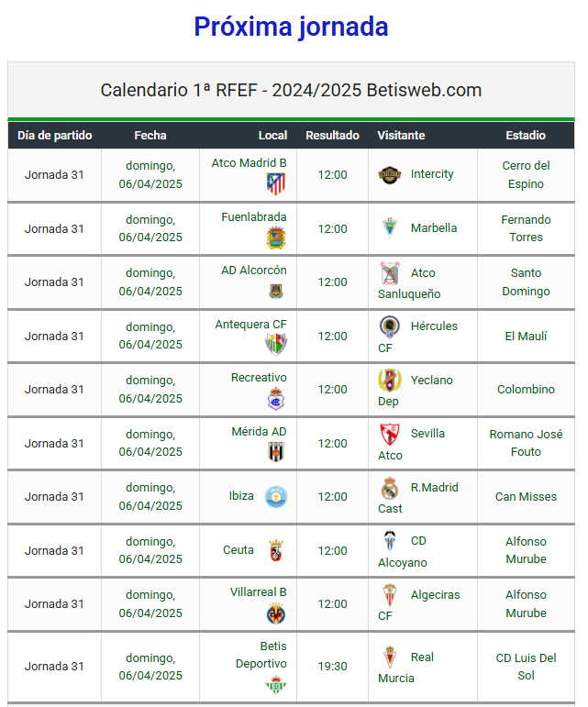Click the Marbella club logo
The image size is (588, 707).
pos(390,227)
